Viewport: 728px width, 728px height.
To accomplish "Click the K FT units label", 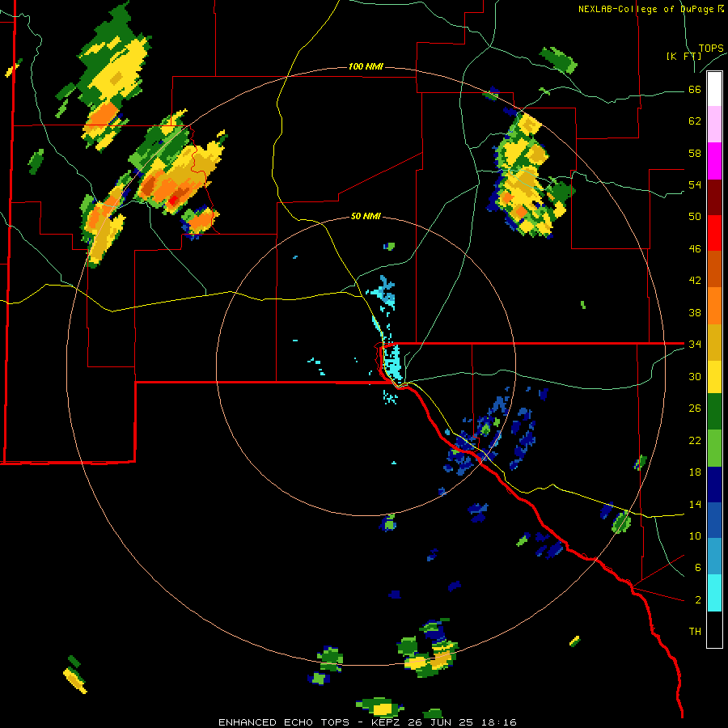I will point(684,57).
